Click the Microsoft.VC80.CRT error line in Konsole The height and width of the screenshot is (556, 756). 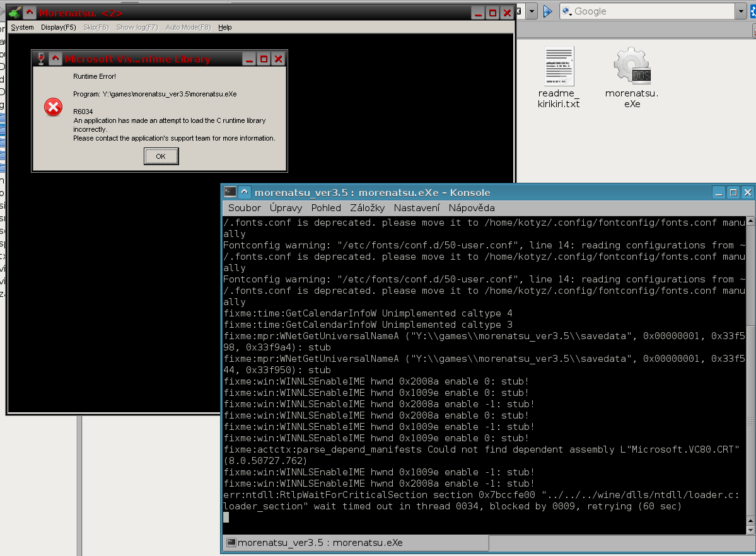pos(481,455)
